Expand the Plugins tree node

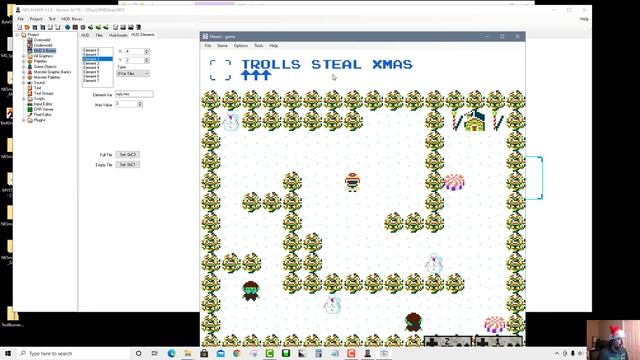(24, 120)
